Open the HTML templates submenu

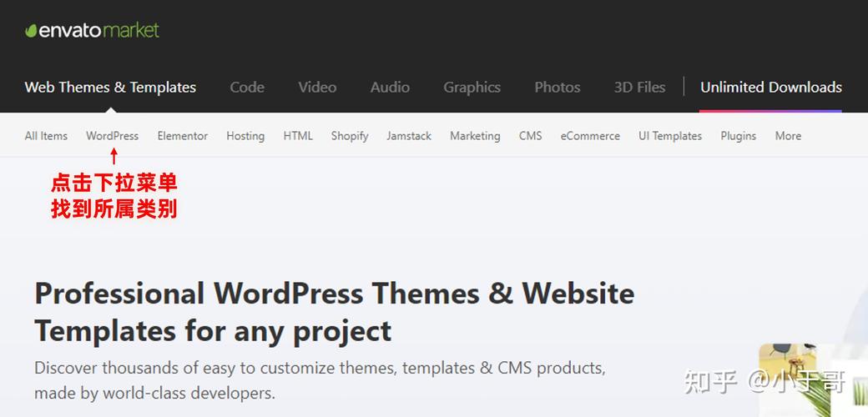pos(298,136)
